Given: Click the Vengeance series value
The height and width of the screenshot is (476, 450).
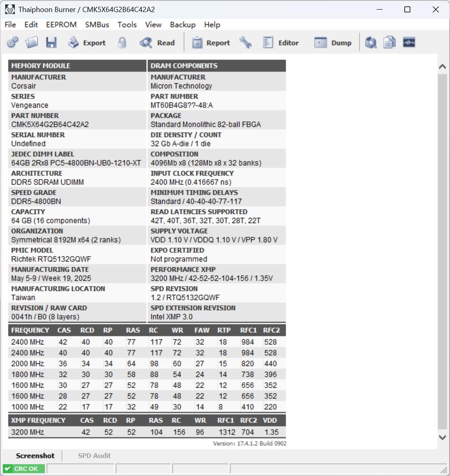Looking at the screenshot, I should point(30,105).
